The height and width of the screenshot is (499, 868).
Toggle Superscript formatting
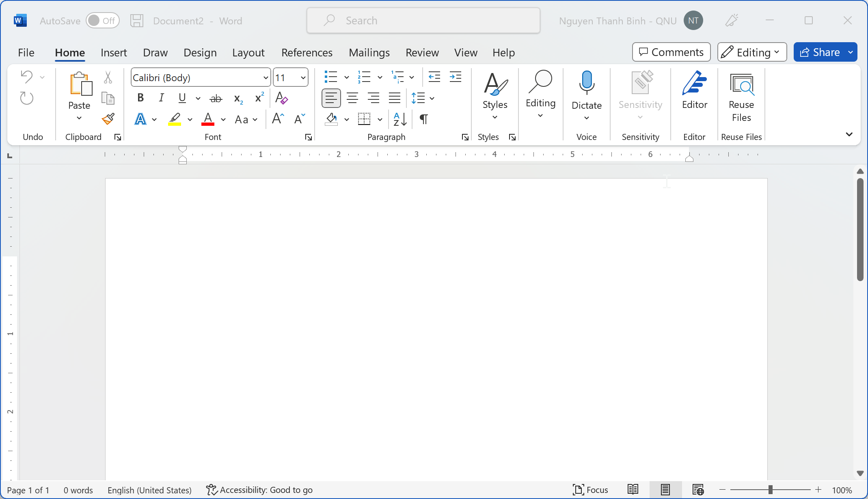(259, 98)
